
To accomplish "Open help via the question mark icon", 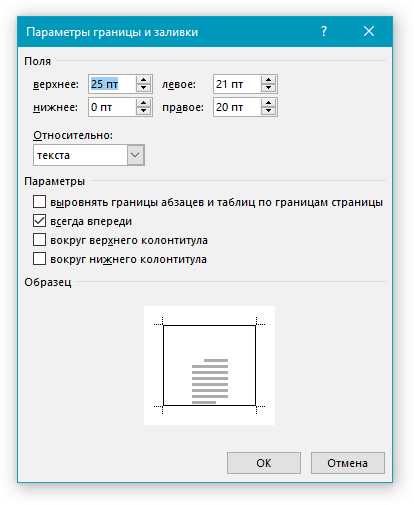I will [324, 32].
